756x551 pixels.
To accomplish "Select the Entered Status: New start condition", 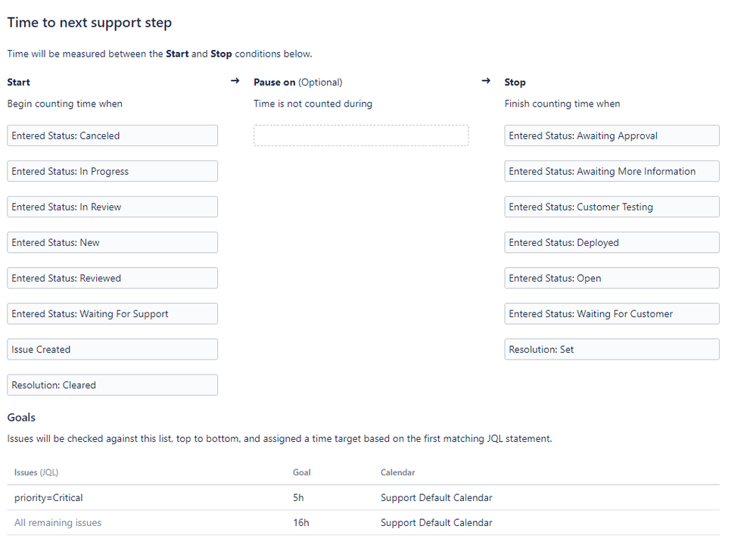I will coord(112,243).
